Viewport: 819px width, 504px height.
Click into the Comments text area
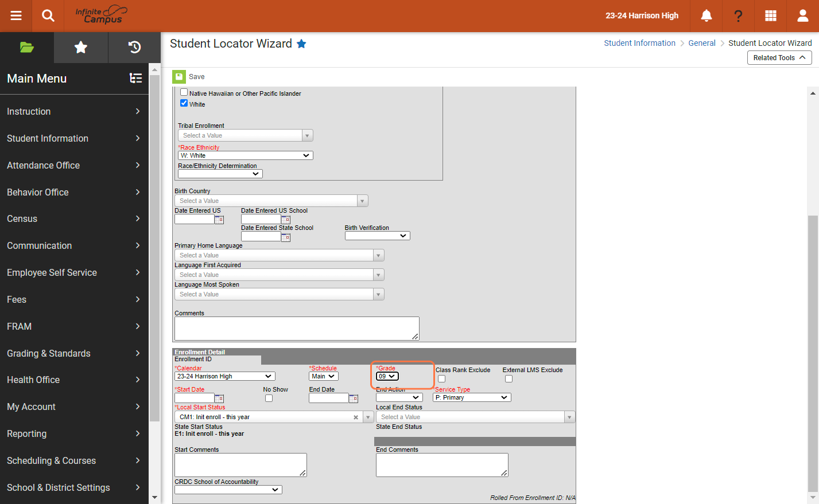[x=297, y=329]
